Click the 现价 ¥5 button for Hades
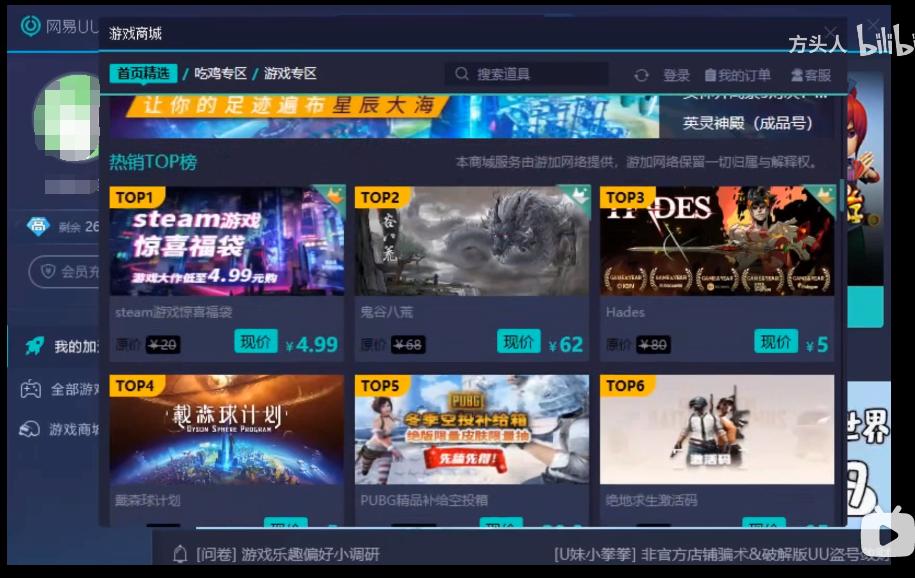Screen dimensions: 915x578 coord(776,342)
